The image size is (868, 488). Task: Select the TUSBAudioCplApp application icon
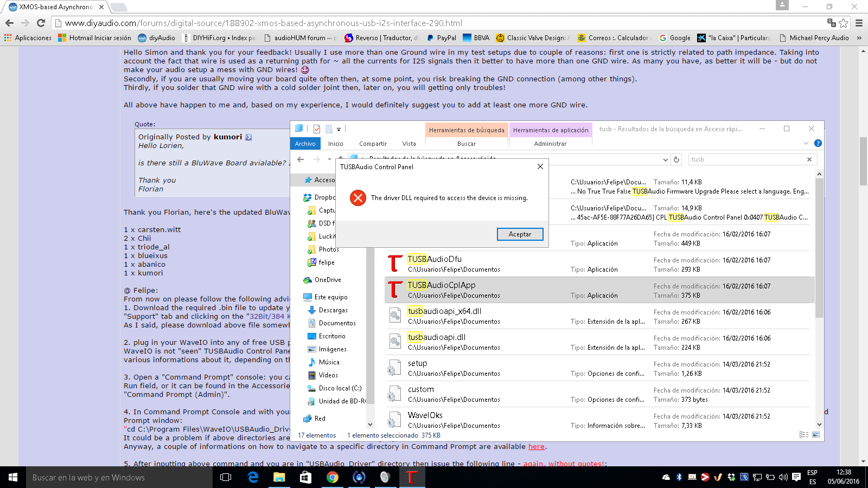click(395, 290)
